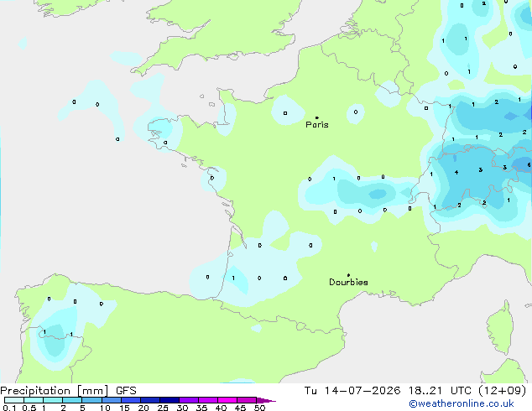
Task: Click the legend value 0.5
Action: [29, 408]
